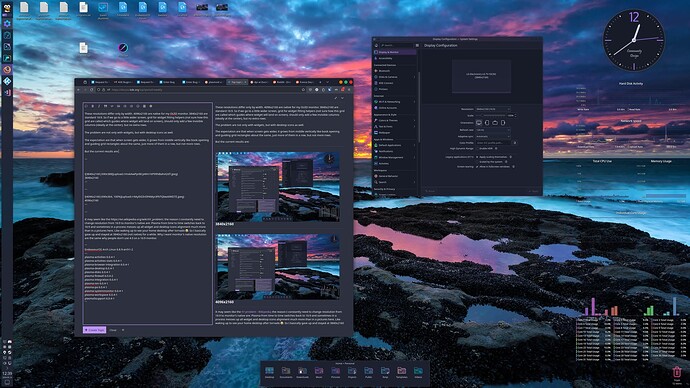Click Close next to Create Topic

click(x=113, y=330)
